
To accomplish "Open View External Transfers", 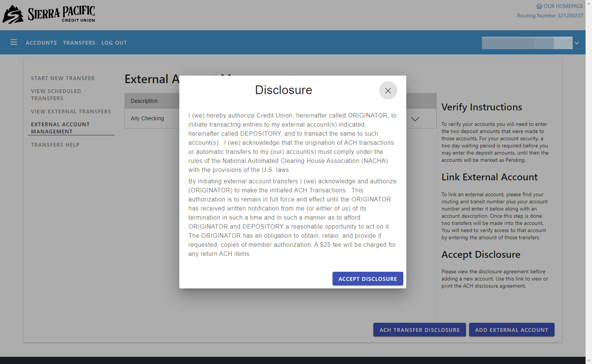I will pos(71,112).
